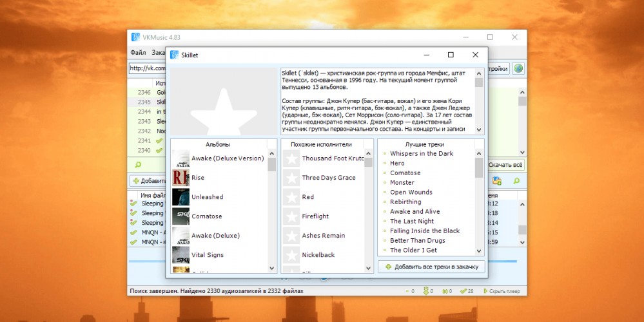Click Скрыть плеер link in status bar

[502, 291]
